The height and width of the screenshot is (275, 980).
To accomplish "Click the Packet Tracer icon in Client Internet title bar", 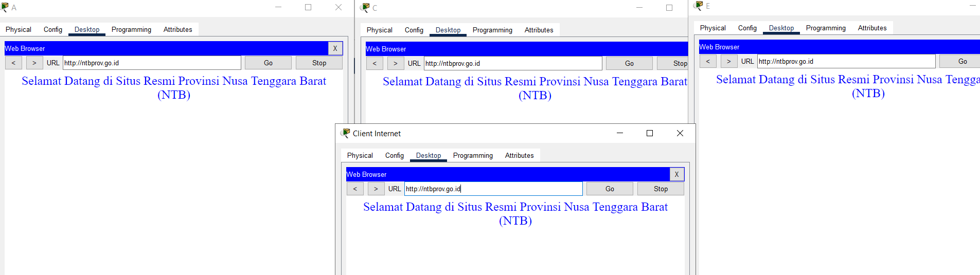I will (x=346, y=133).
